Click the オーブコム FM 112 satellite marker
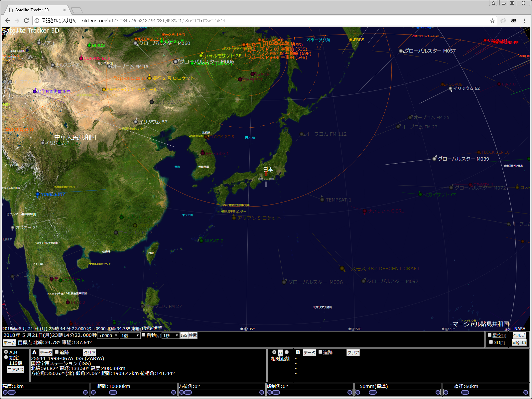Image resolution: width=532 pixels, height=399 pixels. click(302, 134)
